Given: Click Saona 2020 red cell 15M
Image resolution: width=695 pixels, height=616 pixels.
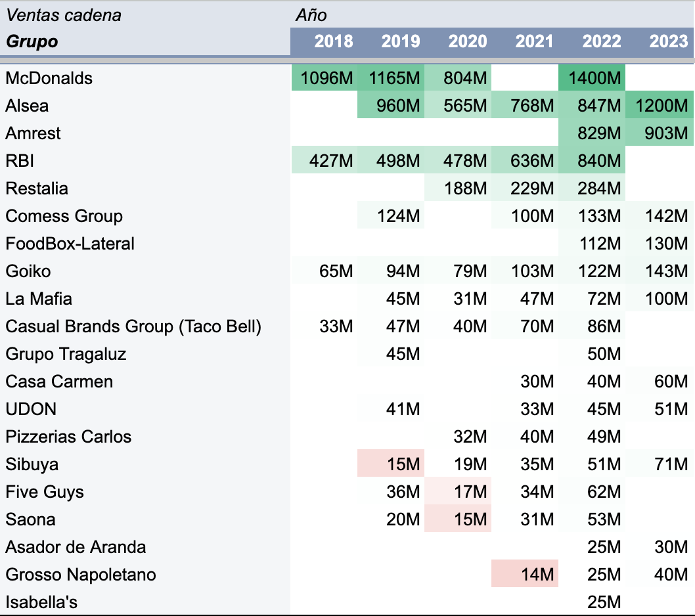Looking at the screenshot, I should (x=458, y=519).
